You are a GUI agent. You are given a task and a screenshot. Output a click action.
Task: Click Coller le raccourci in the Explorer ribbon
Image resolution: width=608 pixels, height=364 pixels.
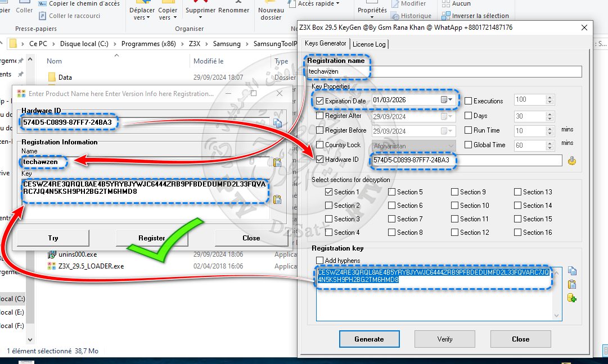[x=70, y=16]
